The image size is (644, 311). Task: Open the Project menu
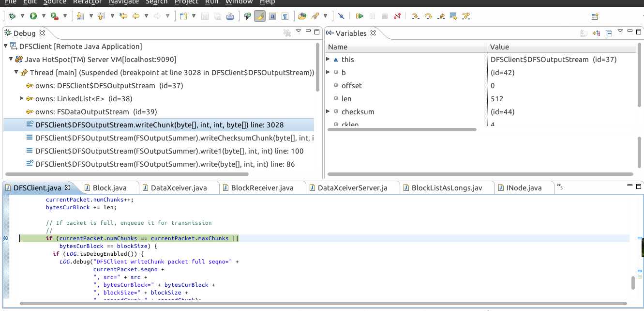pyautogui.click(x=186, y=2)
